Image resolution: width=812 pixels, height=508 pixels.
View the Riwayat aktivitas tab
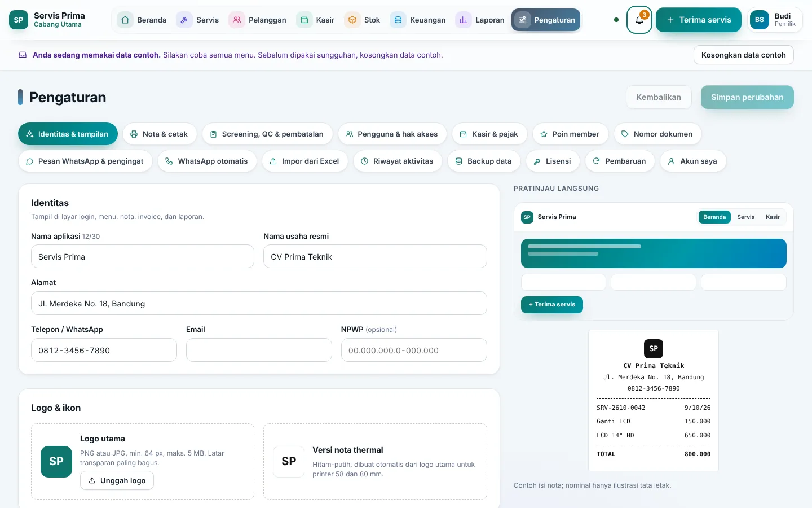click(398, 161)
